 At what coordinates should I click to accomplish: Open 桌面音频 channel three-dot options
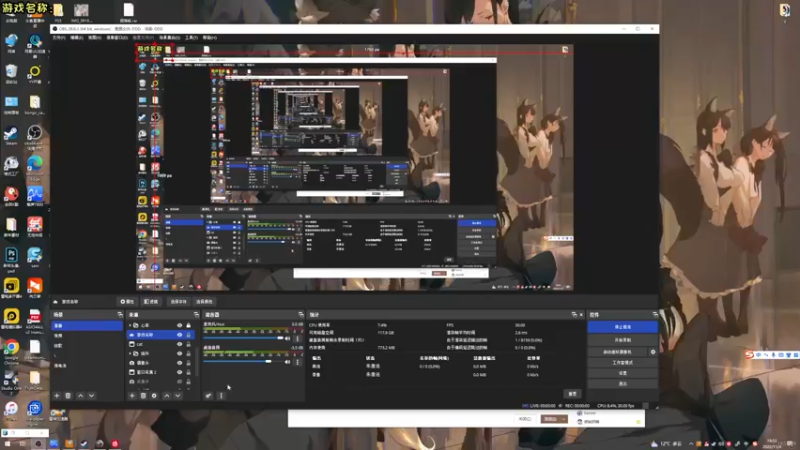pos(298,362)
